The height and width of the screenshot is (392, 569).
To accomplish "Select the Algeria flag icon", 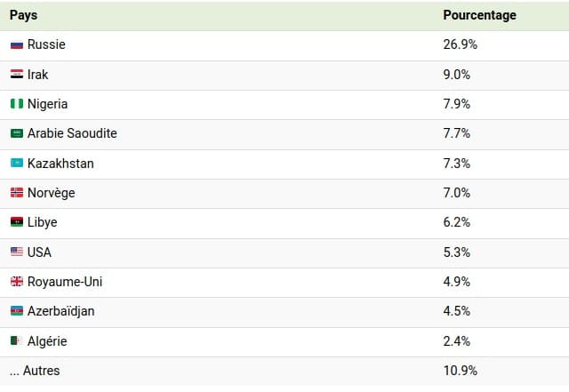I will point(17,340).
